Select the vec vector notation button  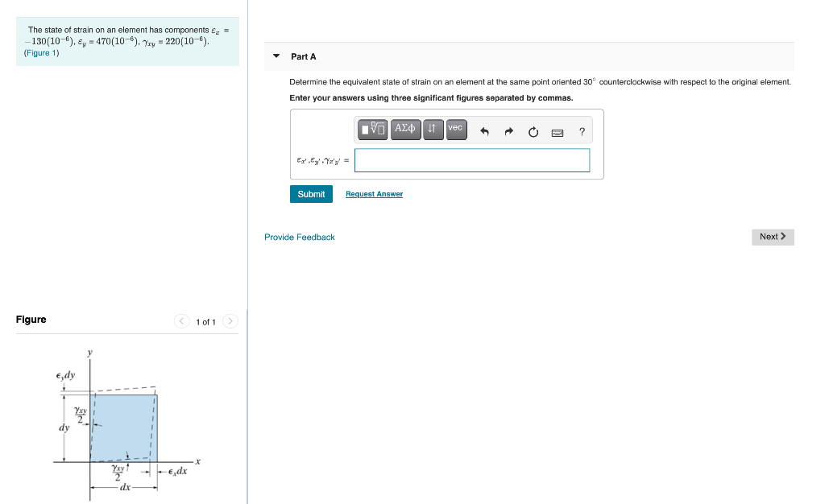tap(456, 129)
